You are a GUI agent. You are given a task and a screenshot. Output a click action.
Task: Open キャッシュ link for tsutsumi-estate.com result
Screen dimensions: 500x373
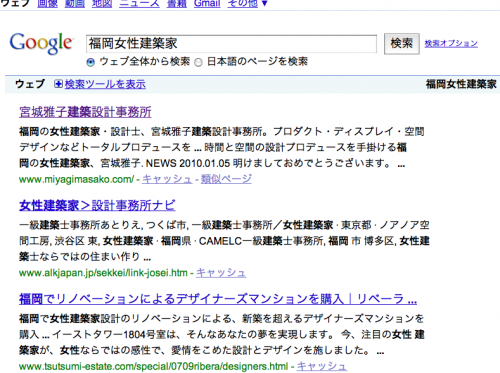[322, 366]
